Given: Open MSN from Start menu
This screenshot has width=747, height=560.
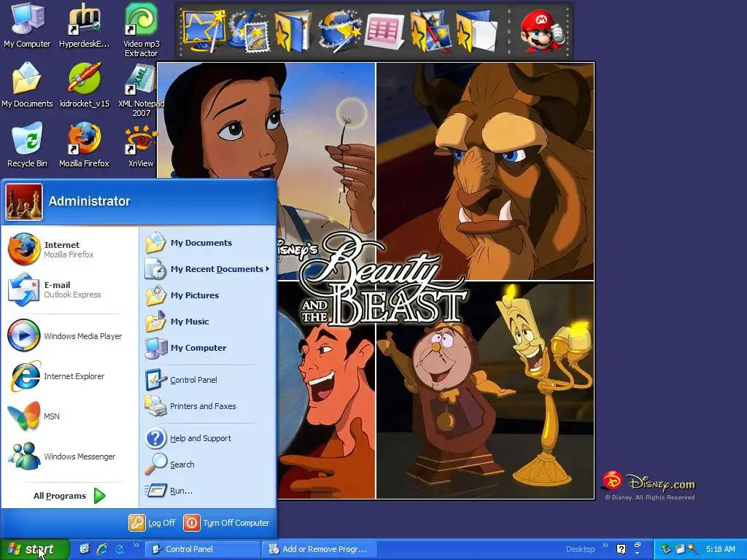Looking at the screenshot, I should pyautogui.click(x=69, y=416).
